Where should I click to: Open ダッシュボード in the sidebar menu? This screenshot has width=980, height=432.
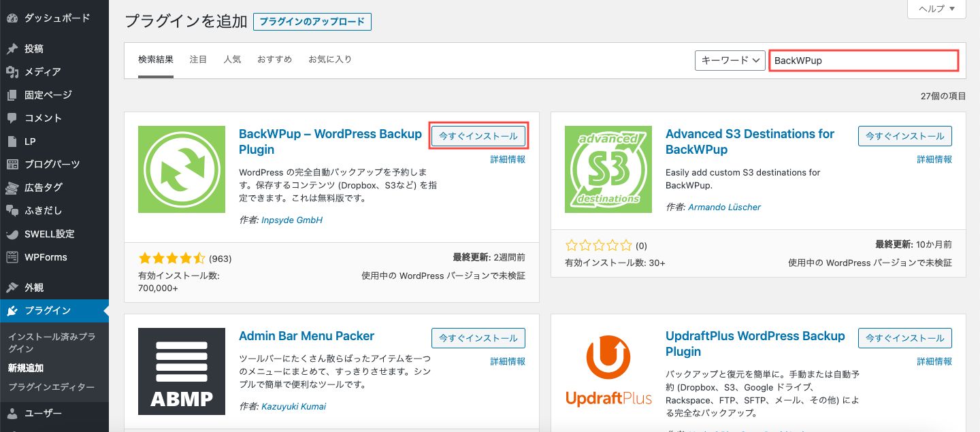click(57, 18)
